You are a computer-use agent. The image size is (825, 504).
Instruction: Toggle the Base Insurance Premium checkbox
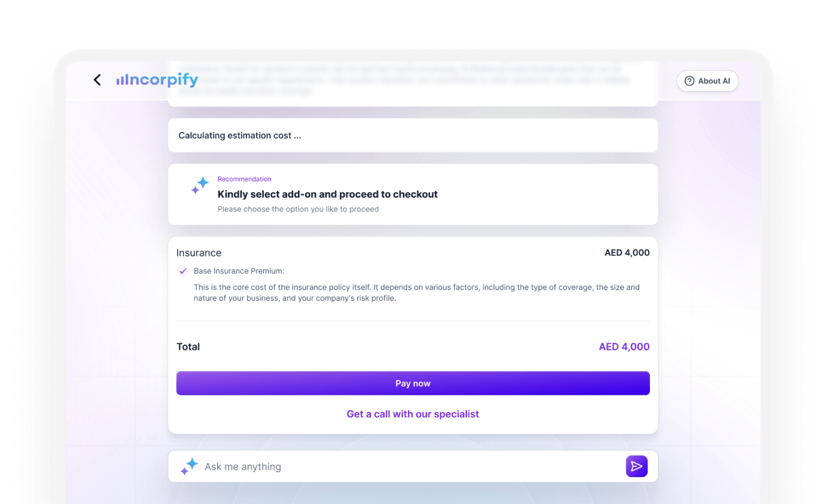[x=183, y=271]
